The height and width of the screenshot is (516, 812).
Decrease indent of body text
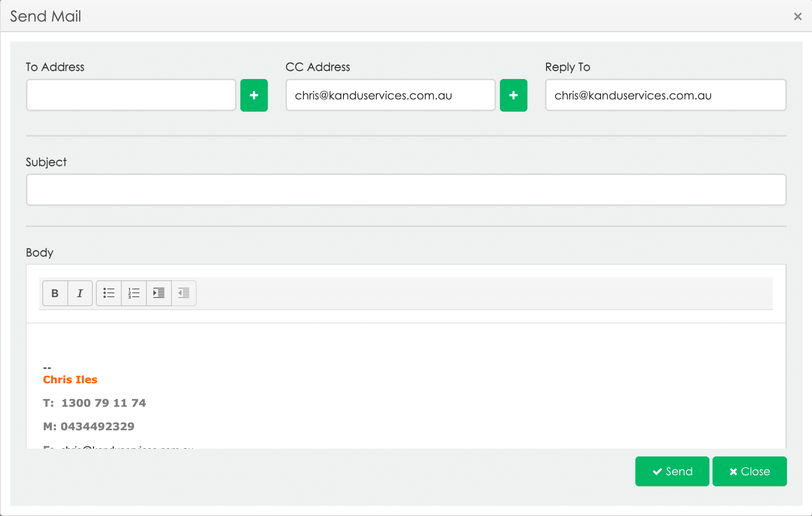coord(184,293)
